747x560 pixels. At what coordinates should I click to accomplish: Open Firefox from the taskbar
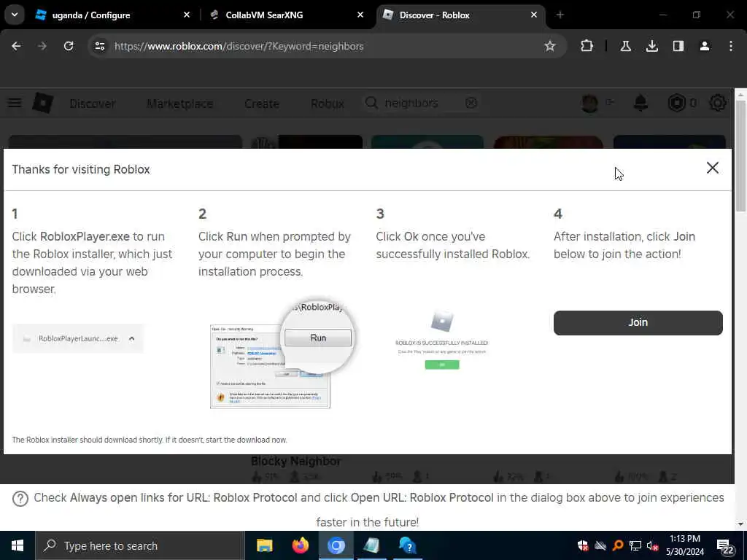point(300,545)
